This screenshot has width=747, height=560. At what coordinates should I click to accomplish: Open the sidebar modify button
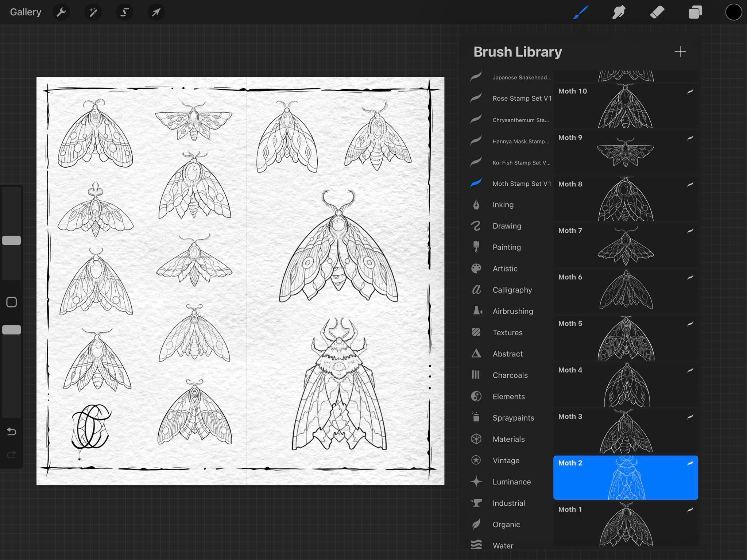point(11,302)
